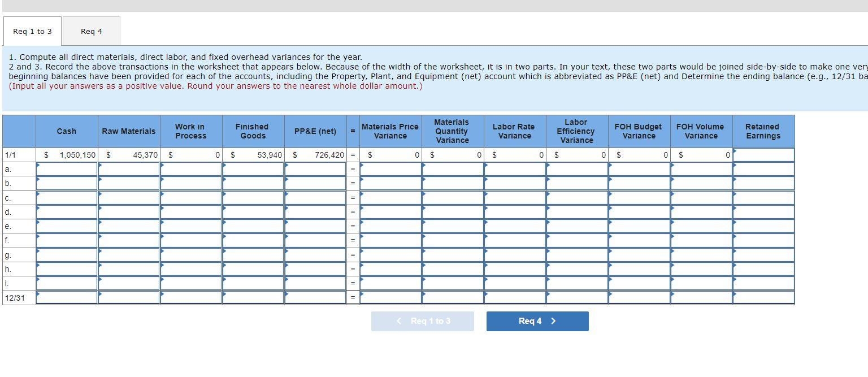Click the Raw Materials cell in row a
The height and width of the screenshot is (377, 868).
(129, 169)
